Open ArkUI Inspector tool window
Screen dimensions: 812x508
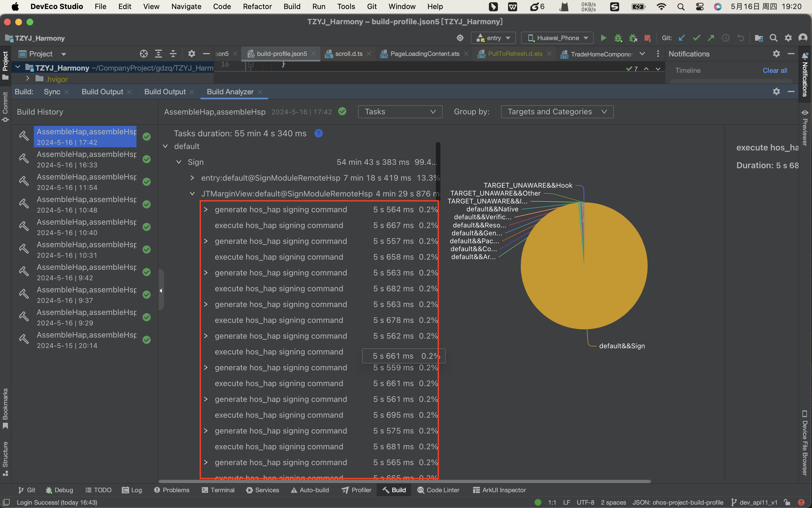[499, 490]
